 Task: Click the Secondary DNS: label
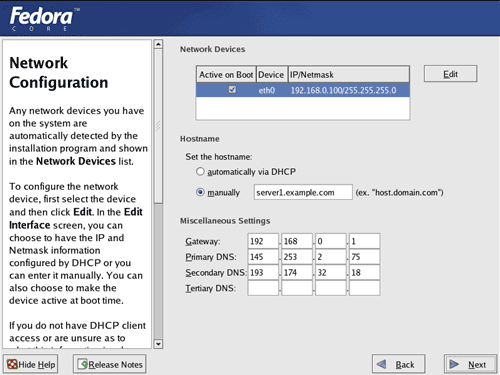click(x=216, y=273)
